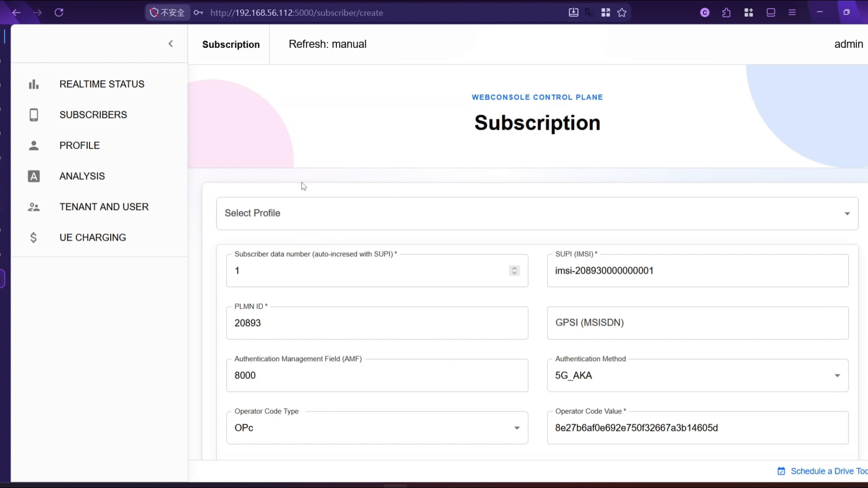Click the UE Charging dollar icon
The width and height of the screenshot is (868, 488).
[34, 238]
